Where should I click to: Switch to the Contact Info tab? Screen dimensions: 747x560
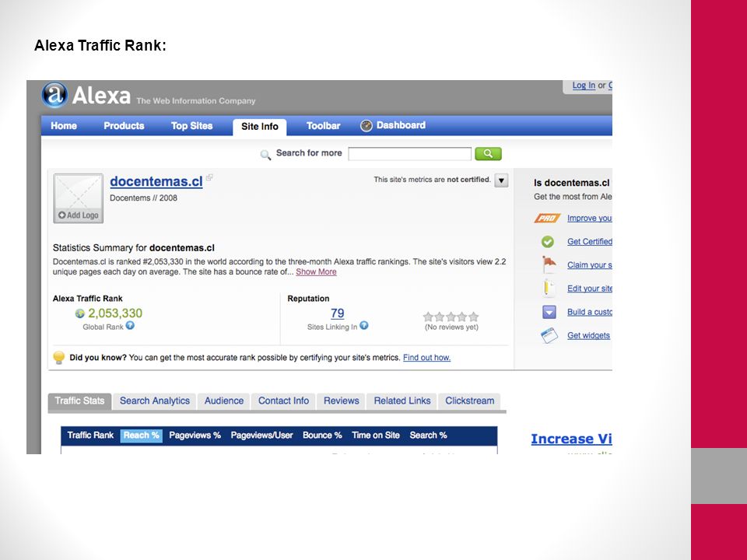click(283, 401)
